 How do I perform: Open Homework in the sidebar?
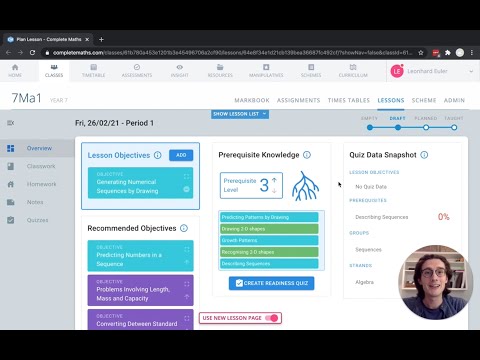coord(37,184)
